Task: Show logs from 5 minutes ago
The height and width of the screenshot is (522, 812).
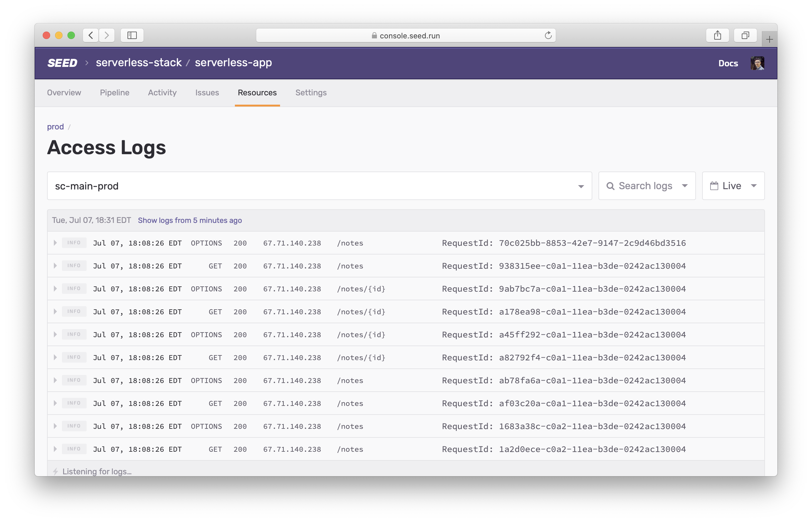Action: (x=190, y=220)
